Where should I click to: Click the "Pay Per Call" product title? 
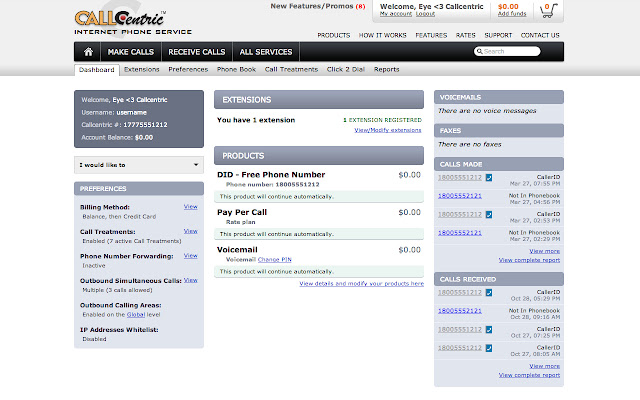click(242, 212)
